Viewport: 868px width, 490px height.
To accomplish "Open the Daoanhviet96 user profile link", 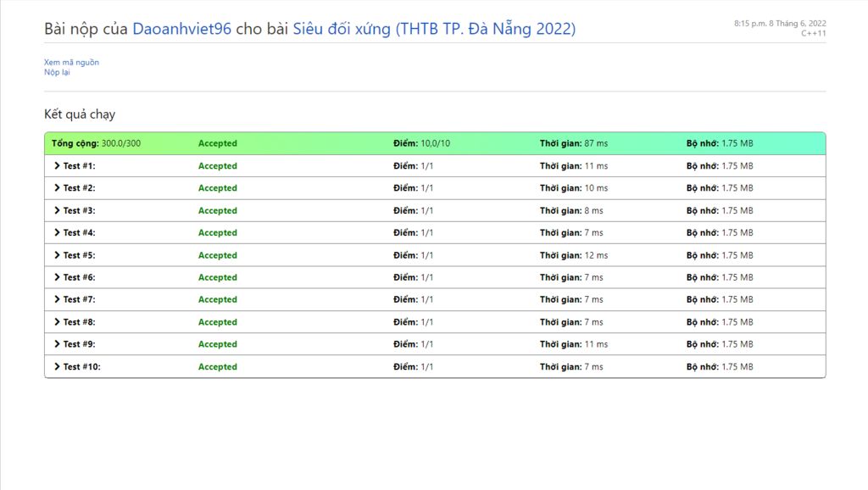I will click(181, 29).
